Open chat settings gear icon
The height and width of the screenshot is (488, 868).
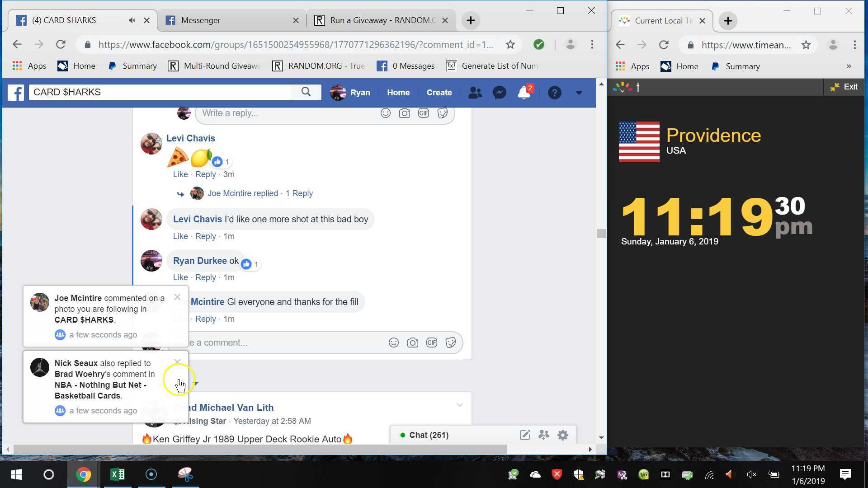tap(563, 435)
